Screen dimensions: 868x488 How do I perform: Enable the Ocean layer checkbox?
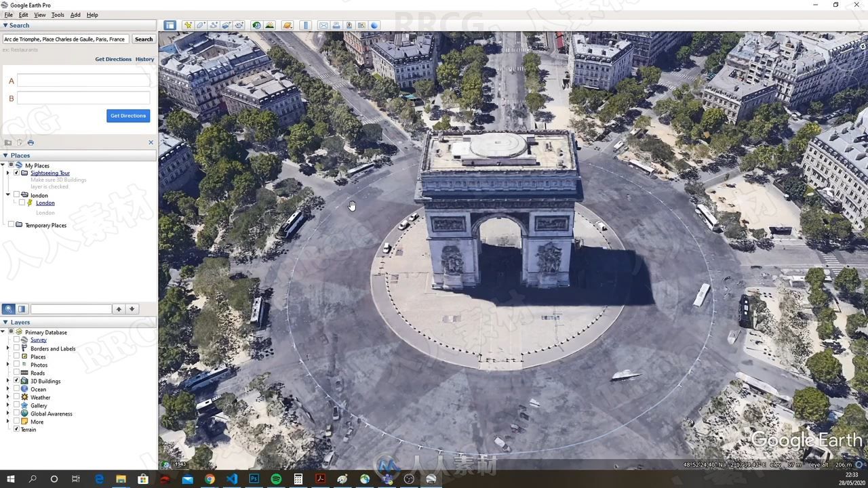[x=16, y=389]
